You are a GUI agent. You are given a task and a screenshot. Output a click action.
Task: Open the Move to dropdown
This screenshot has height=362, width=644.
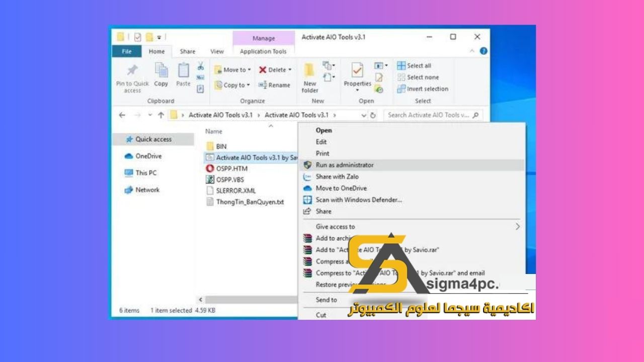[232, 70]
